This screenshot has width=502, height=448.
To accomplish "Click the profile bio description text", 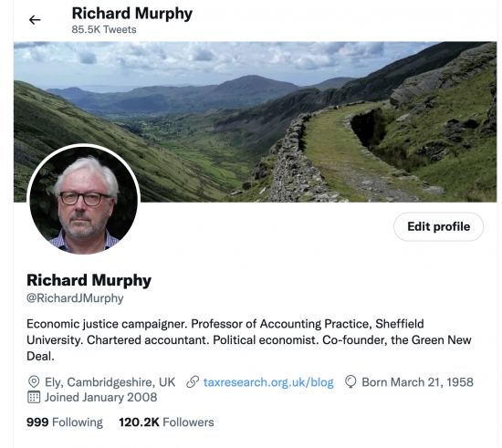I will 249,339.
